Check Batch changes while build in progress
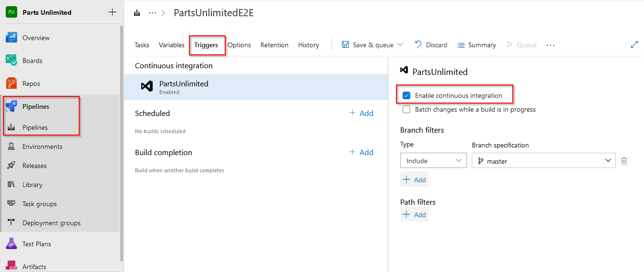 pos(406,109)
